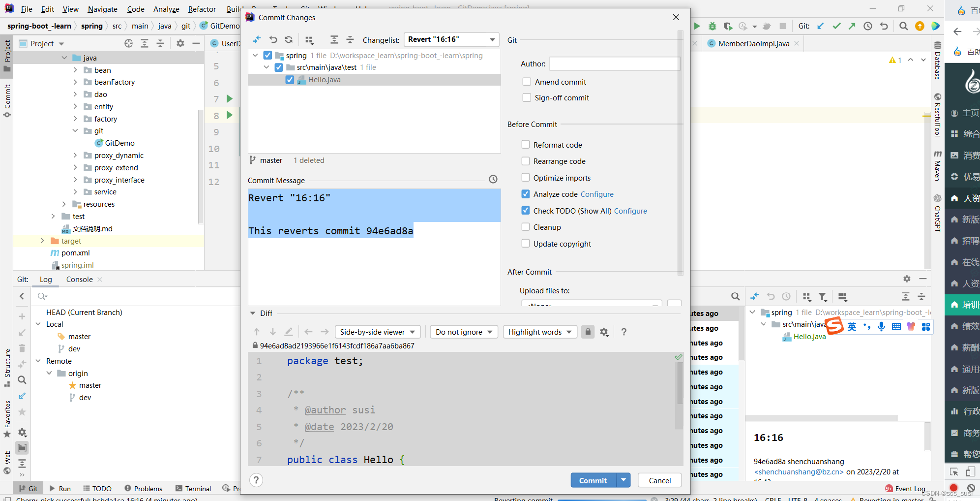
Task: Collapse the Local branches node
Action: point(38,324)
